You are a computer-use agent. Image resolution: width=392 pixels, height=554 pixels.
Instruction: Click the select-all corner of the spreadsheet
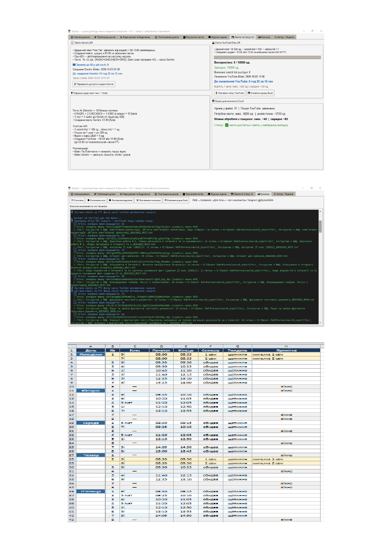[72, 346]
